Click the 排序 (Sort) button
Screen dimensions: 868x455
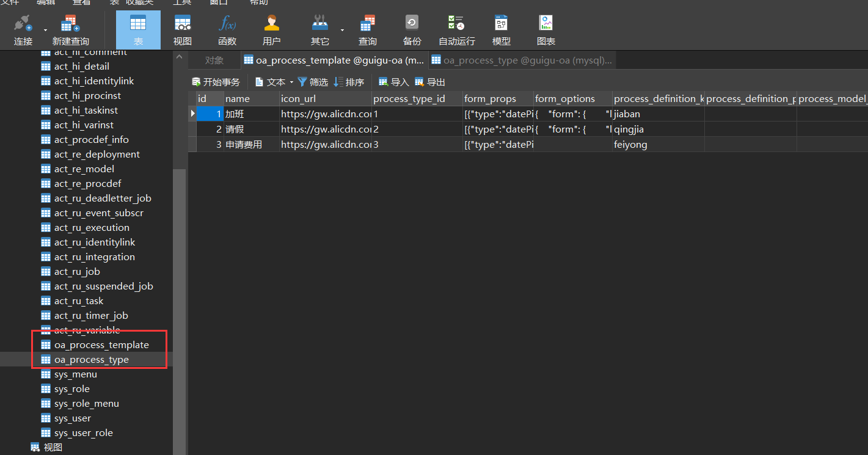coord(349,82)
